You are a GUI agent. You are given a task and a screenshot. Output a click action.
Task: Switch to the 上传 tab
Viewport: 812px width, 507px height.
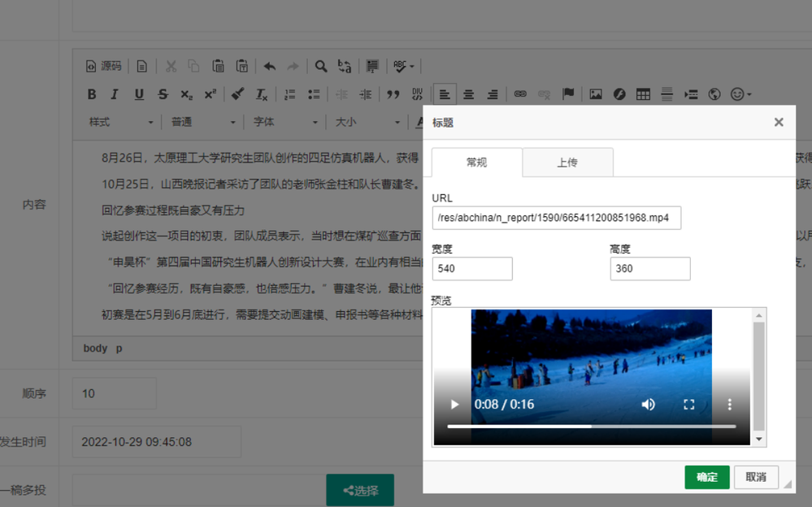(x=567, y=162)
